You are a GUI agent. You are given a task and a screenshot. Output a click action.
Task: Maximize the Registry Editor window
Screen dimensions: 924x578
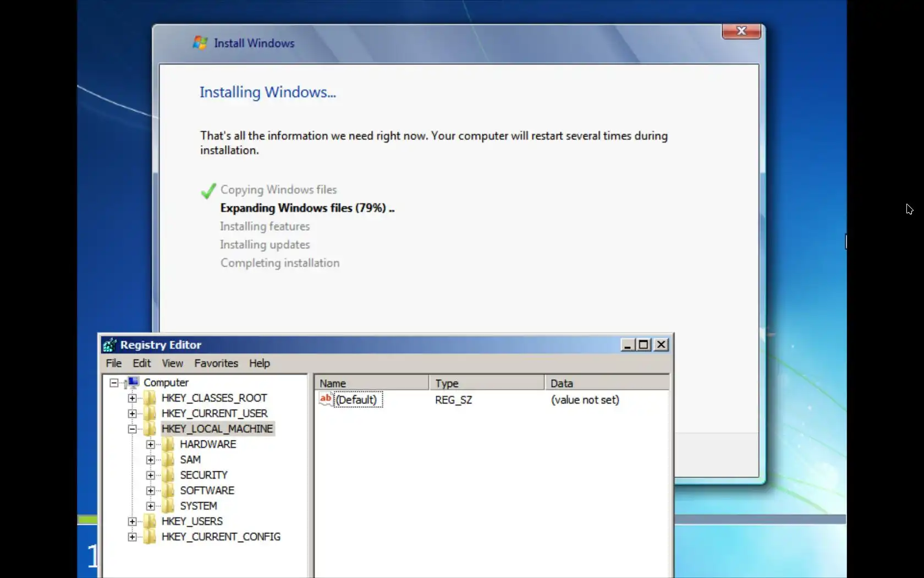point(643,345)
